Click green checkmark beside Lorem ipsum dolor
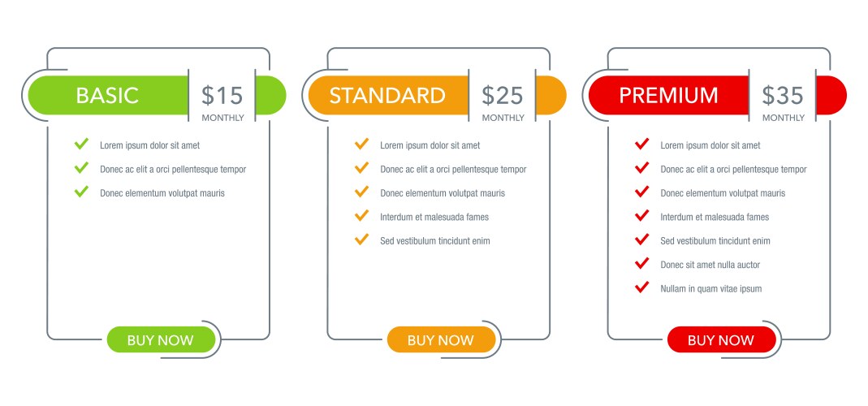Image resolution: width=868 pixels, height=406 pixels. (81, 145)
